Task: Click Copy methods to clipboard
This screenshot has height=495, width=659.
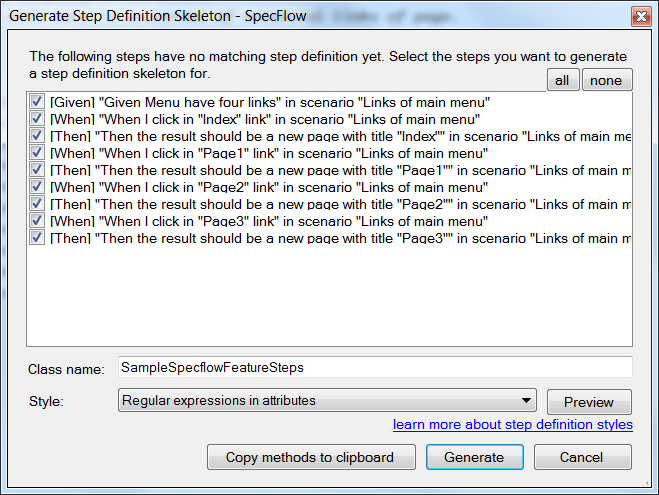Action: (x=309, y=457)
